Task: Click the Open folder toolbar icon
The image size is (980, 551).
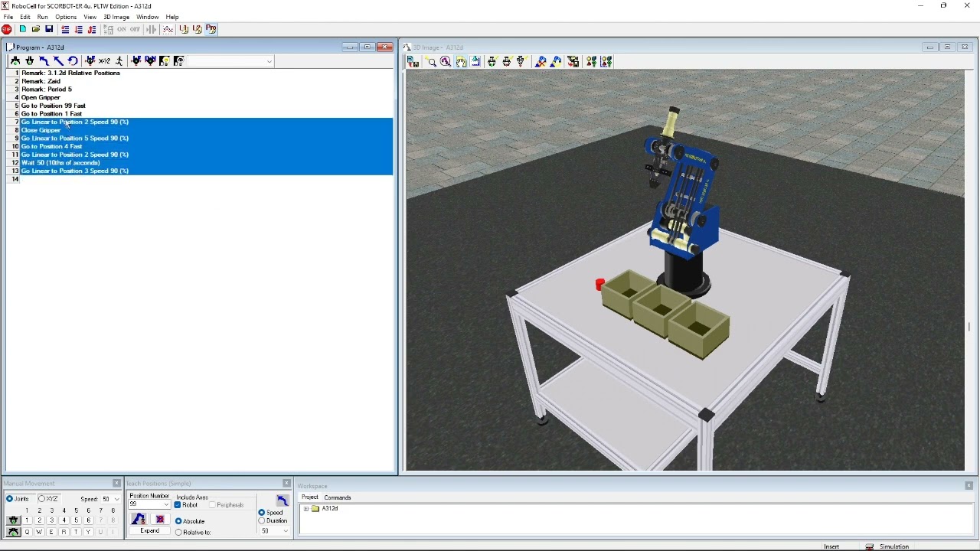Action: pos(36,29)
